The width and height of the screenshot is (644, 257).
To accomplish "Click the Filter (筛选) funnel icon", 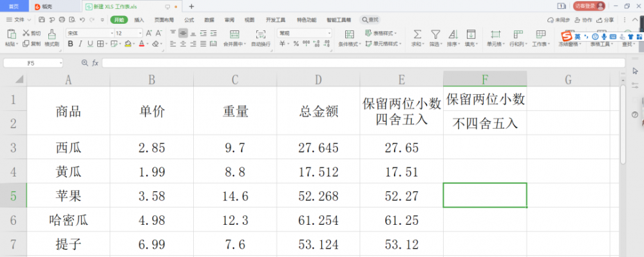I will (435, 34).
